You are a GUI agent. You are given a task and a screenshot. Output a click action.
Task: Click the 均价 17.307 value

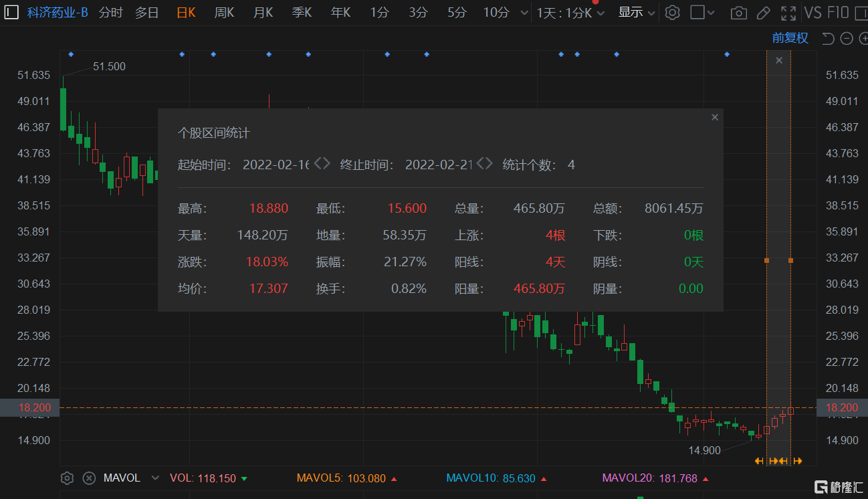pos(269,288)
